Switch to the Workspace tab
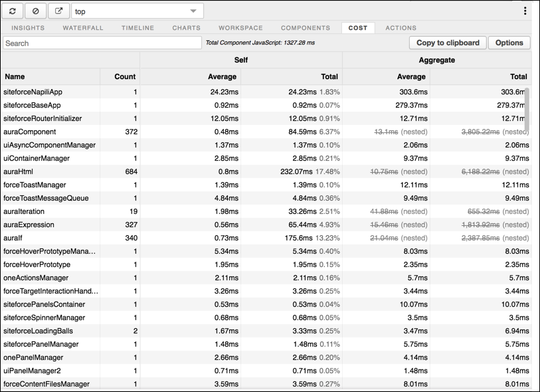540x392 pixels. (240, 28)
